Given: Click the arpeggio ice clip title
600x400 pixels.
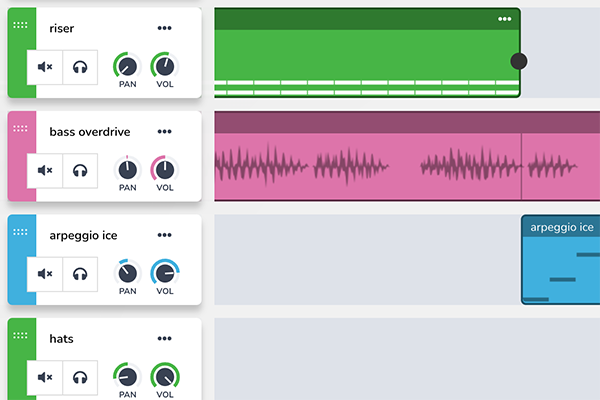Looking at the screenshot, I should [x=562, y=227].
